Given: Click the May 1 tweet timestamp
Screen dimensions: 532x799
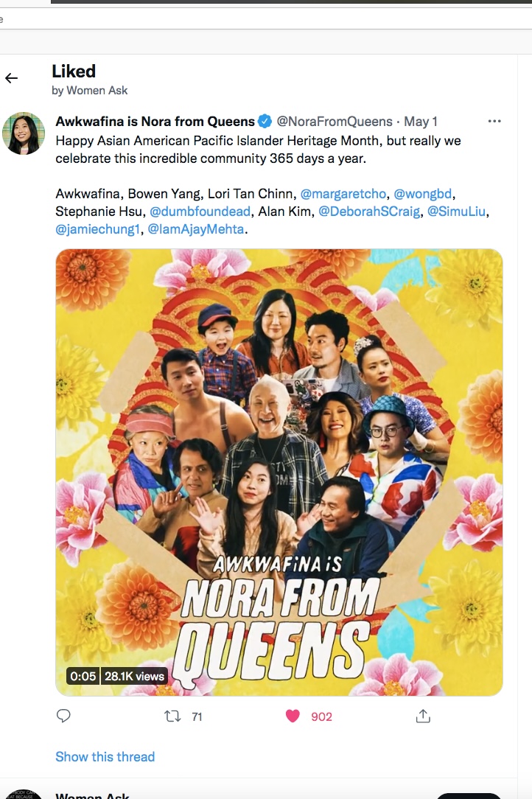Looking at the screenshot, I should pyautogui.click(x=421, y=122).
